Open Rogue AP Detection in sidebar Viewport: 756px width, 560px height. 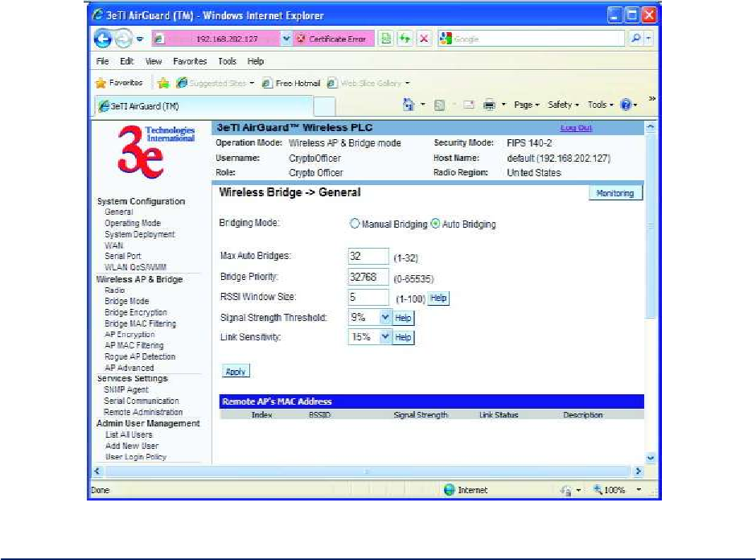pos(140,356)
